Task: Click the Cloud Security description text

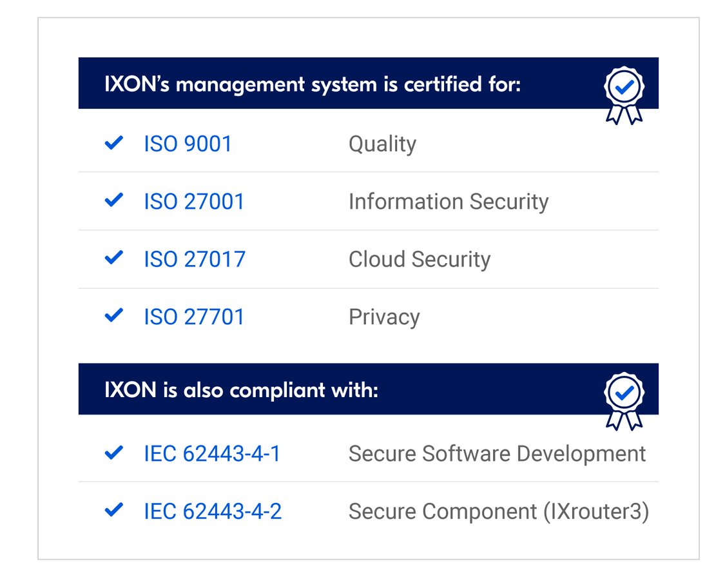Action: click(420, 258)
